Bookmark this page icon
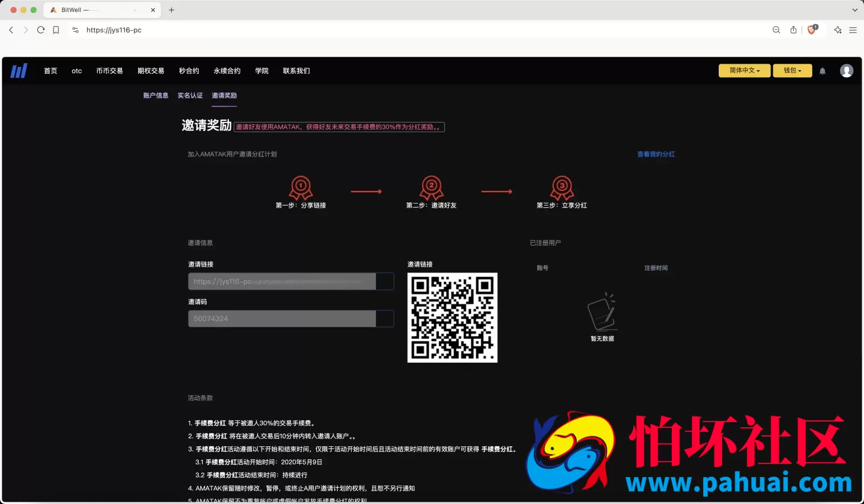The width and height of the screenshot is (864, 504). pyautogui.click(x=56, y=30)
